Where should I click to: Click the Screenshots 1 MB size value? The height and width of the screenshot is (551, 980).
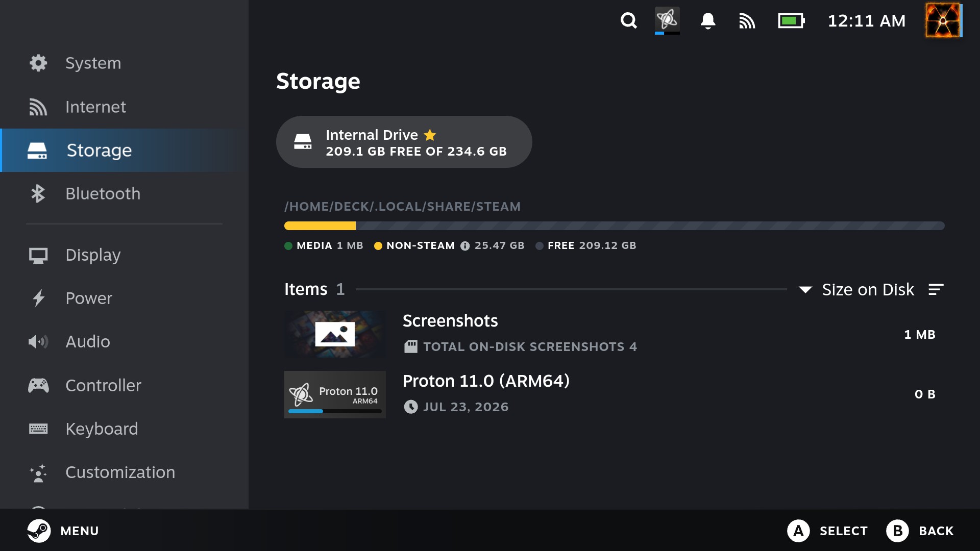coord(920,335)
